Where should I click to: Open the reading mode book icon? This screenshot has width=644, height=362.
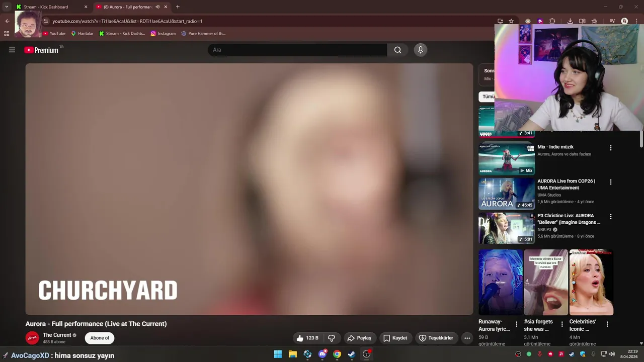pos(582,21)
